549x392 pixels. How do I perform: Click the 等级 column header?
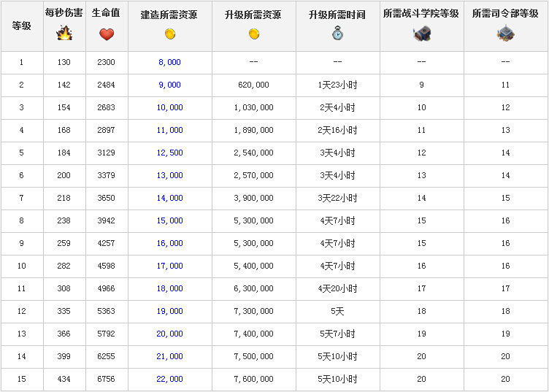22,26
